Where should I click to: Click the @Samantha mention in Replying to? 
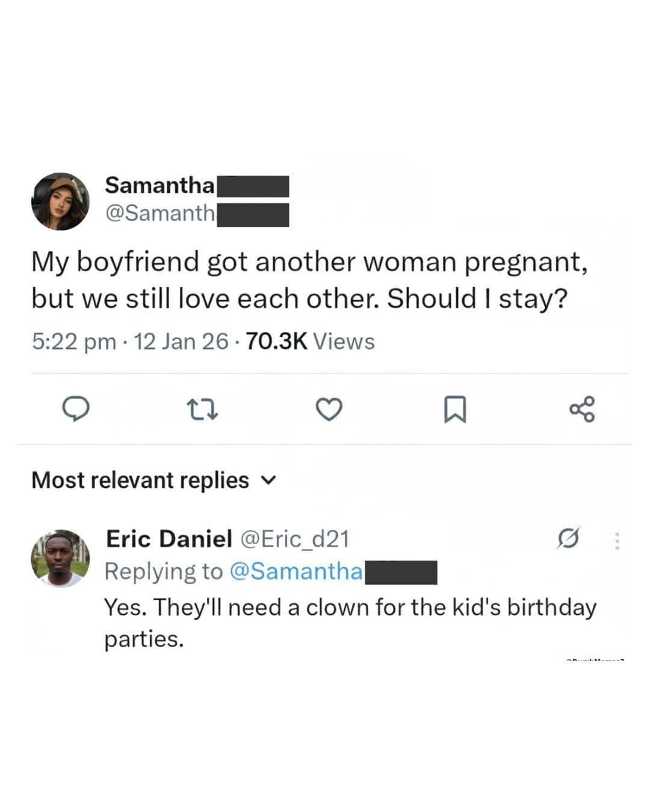[296, 571]
